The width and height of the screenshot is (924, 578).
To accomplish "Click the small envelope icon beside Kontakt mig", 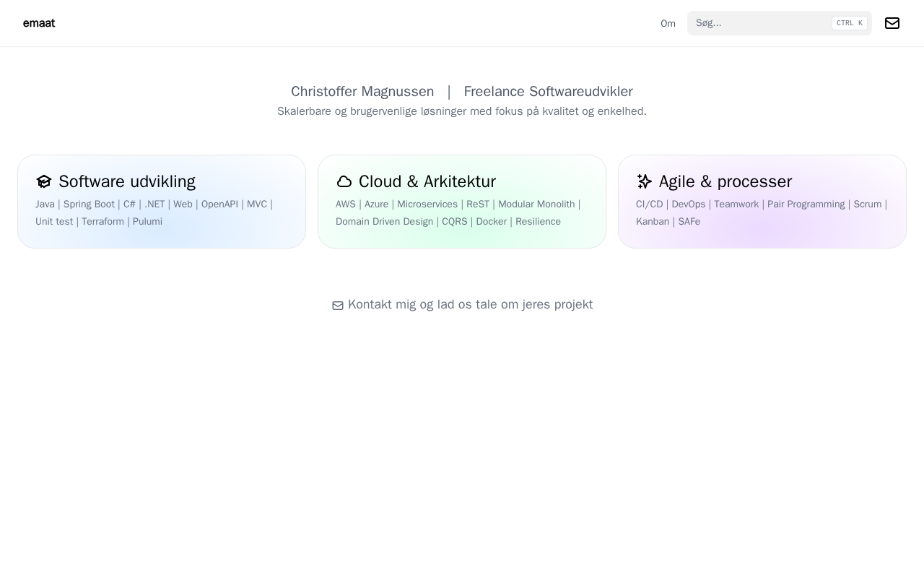I will pyautogui.click(x=338, y=306).
